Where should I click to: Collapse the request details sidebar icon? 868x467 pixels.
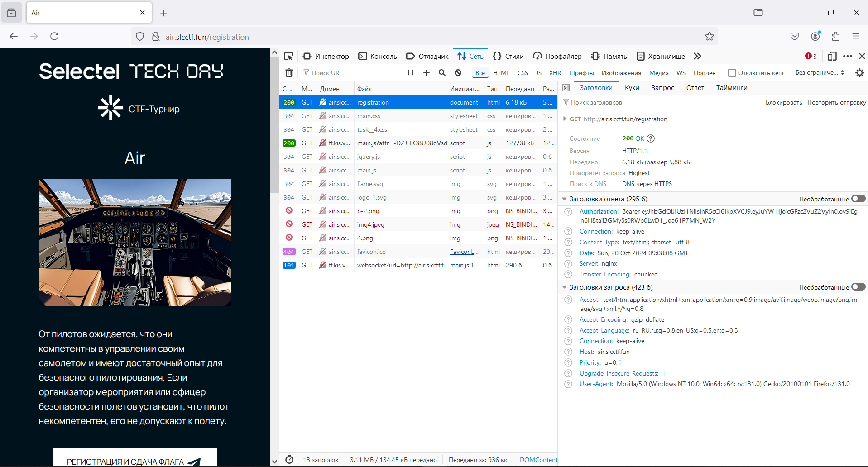[x=566, y=88]
